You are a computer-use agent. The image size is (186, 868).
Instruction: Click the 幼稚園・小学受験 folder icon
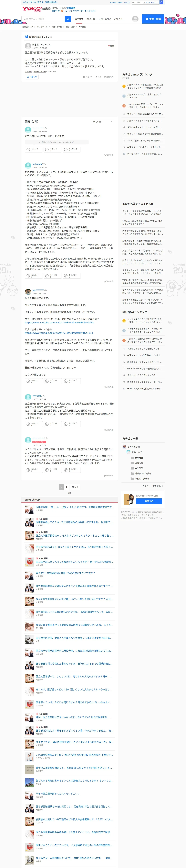pyautogui.click(x=132, y=473)
